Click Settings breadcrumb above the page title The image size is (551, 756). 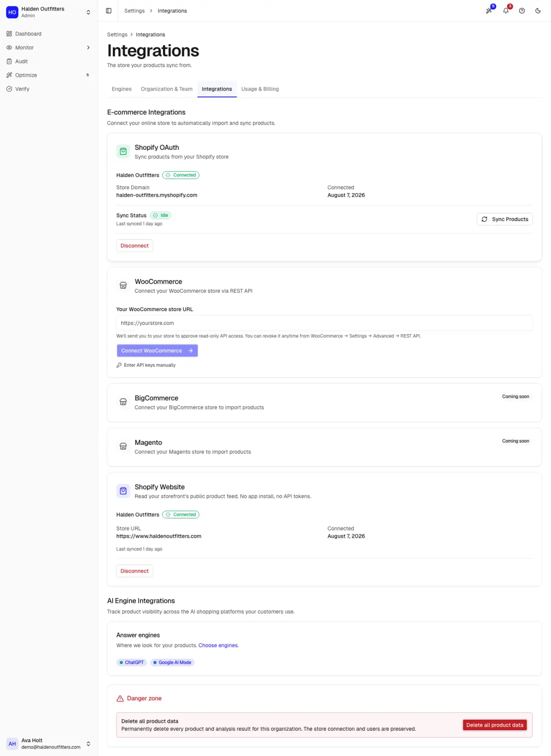117,34
